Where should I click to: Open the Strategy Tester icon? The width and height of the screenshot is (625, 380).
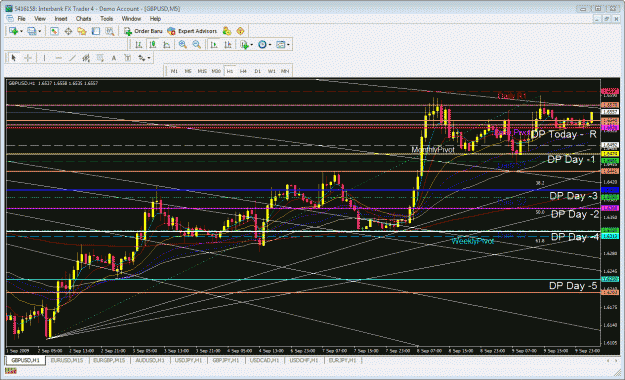click(110, 31)
